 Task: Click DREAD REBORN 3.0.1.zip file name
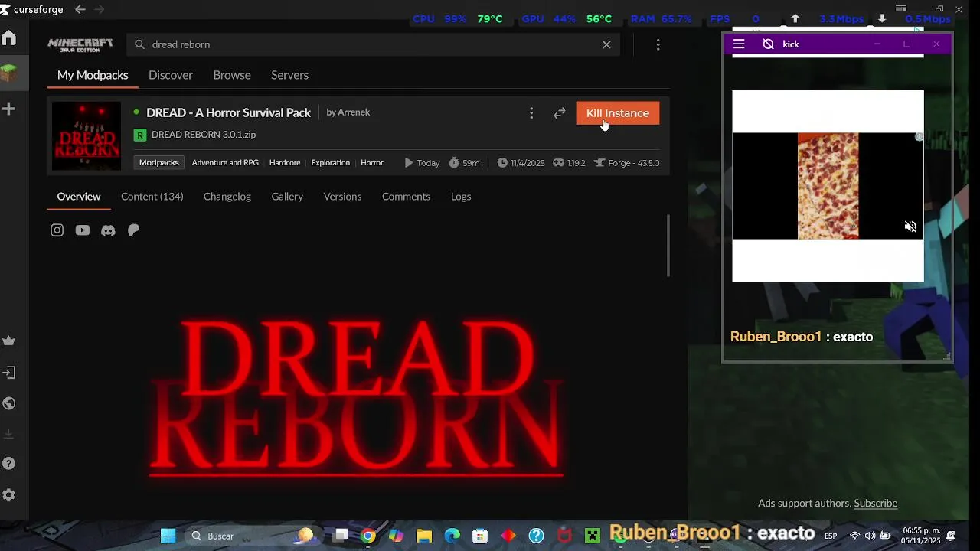pos(204,135)
